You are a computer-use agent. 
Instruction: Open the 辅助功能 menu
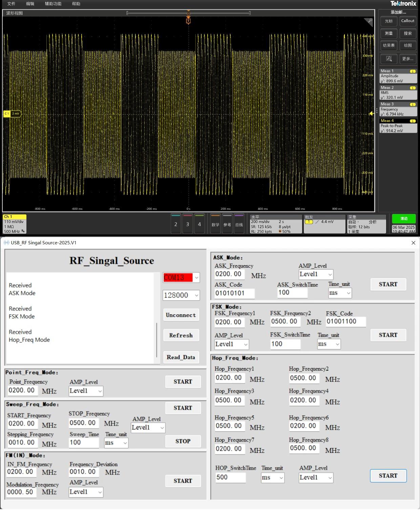[53, 4]
